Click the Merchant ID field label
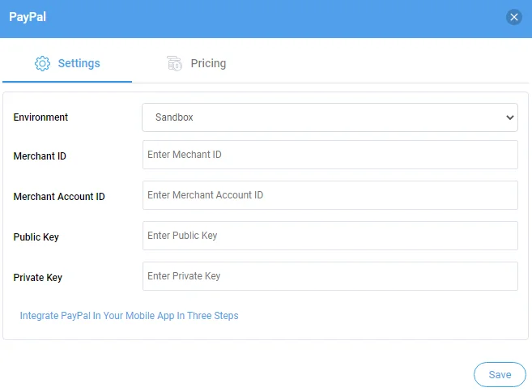The width and height of the screenshot is (532, 392). tap(40, 156)
